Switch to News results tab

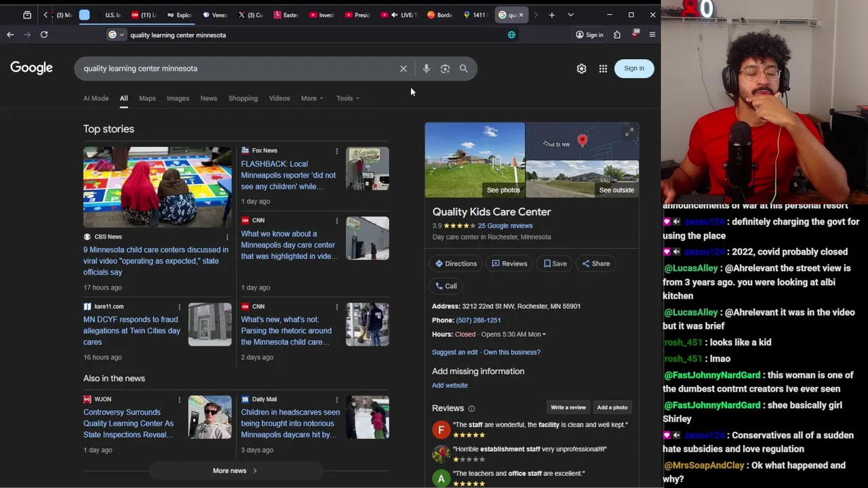pyautogui.click(x=209, y=98)
